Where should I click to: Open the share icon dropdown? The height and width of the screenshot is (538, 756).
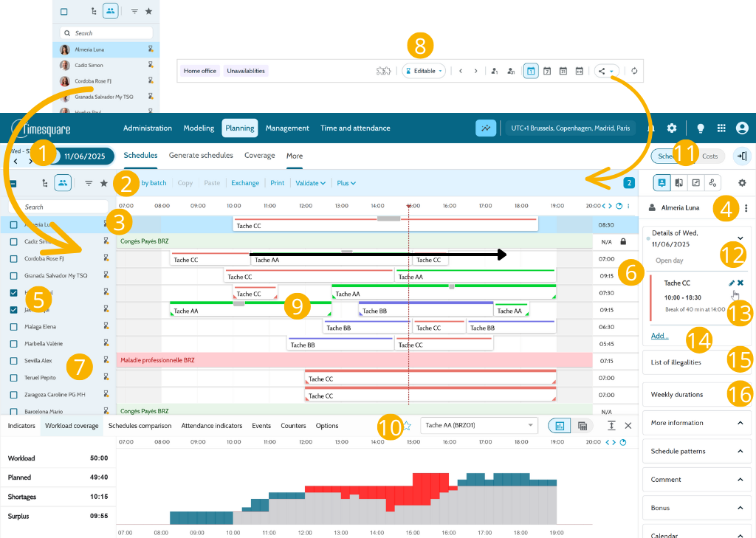click(x=606, y=71)
